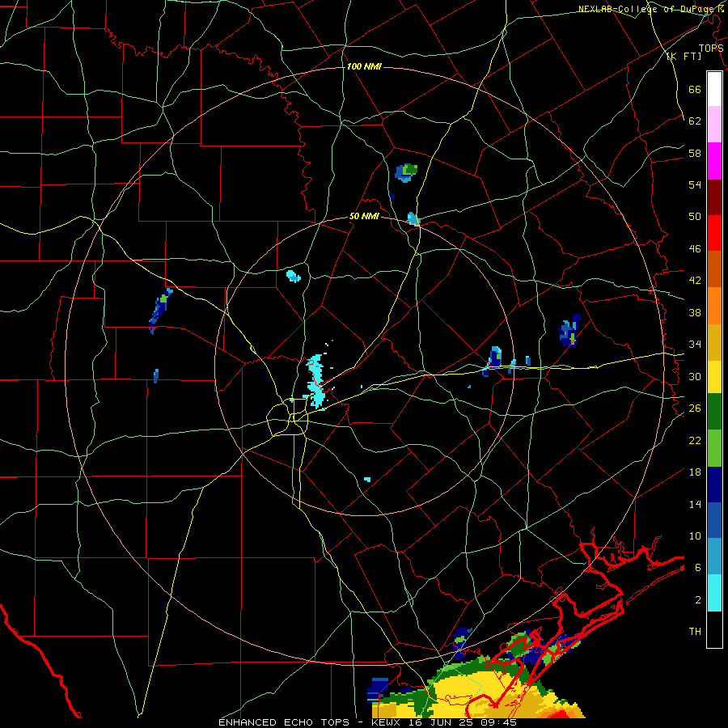The height and width of the screenshot is (728, 728).
Task: Click the '[K FT]' units label
Action: pos(684,56)
